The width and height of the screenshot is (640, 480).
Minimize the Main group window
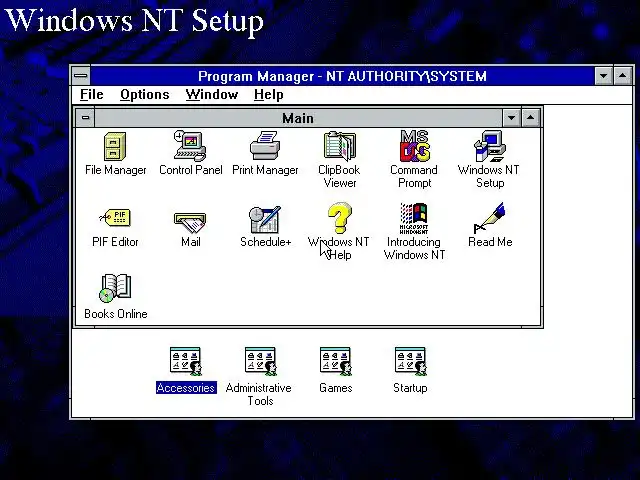coord(511,118)
